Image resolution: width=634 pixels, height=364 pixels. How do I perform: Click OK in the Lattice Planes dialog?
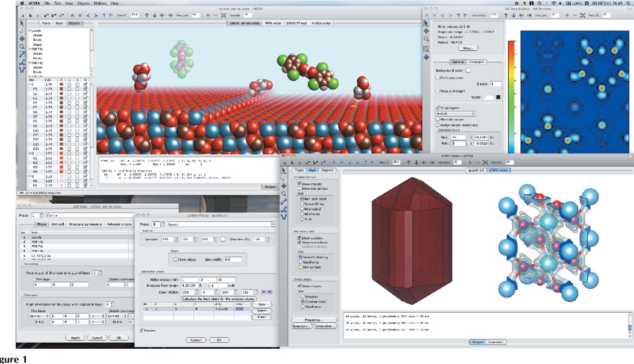[219, 340]
